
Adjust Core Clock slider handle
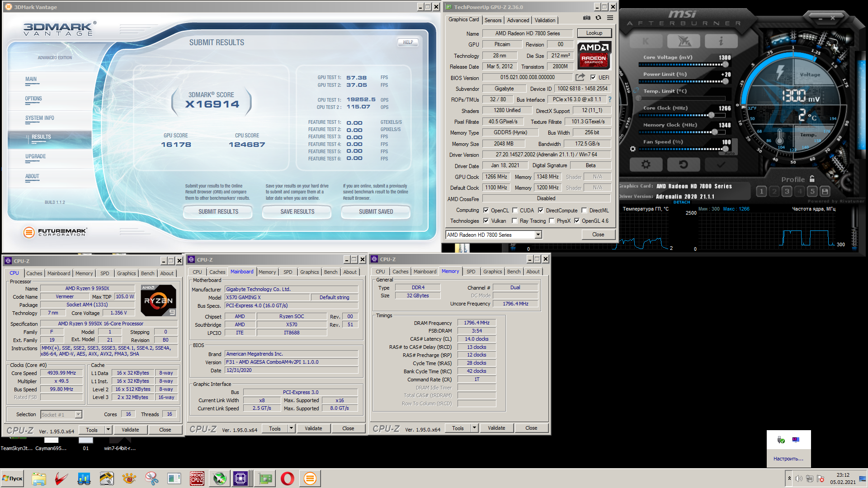[711, 115]
